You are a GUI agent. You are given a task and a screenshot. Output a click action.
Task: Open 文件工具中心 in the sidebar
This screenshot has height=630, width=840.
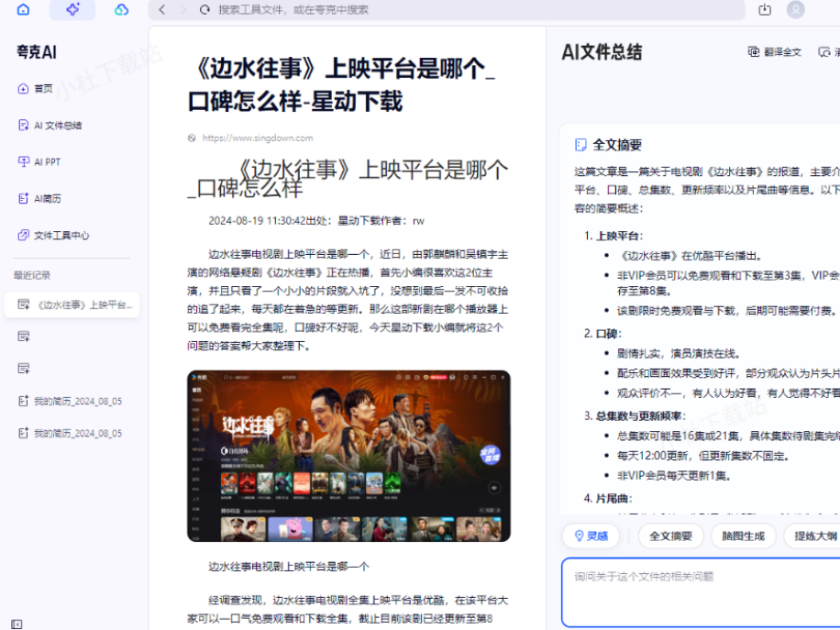(53, 235)
